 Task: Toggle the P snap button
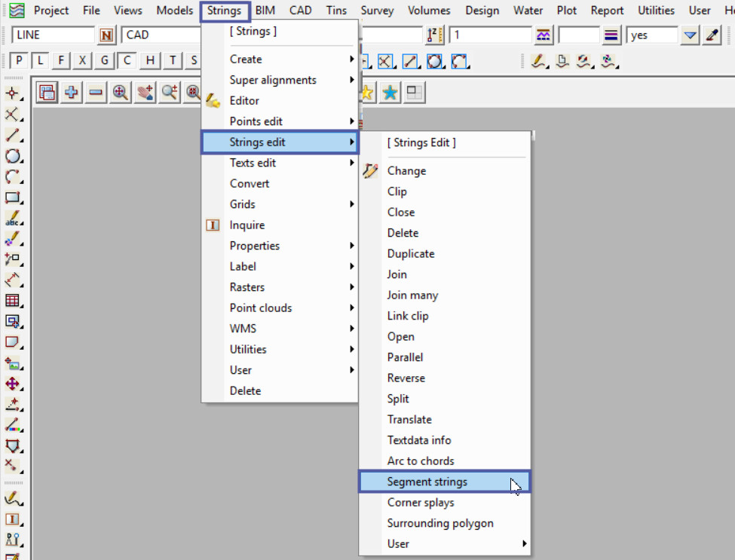click(x=19, y=60)
